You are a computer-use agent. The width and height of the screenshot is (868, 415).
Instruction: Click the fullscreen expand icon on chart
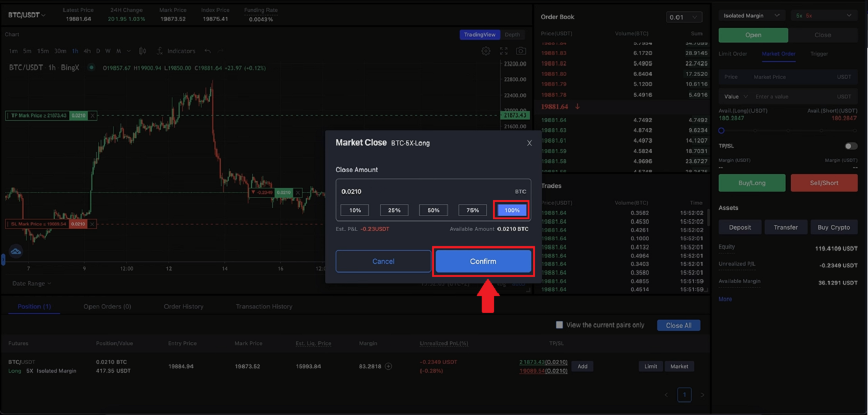click(x=504, y=51)
